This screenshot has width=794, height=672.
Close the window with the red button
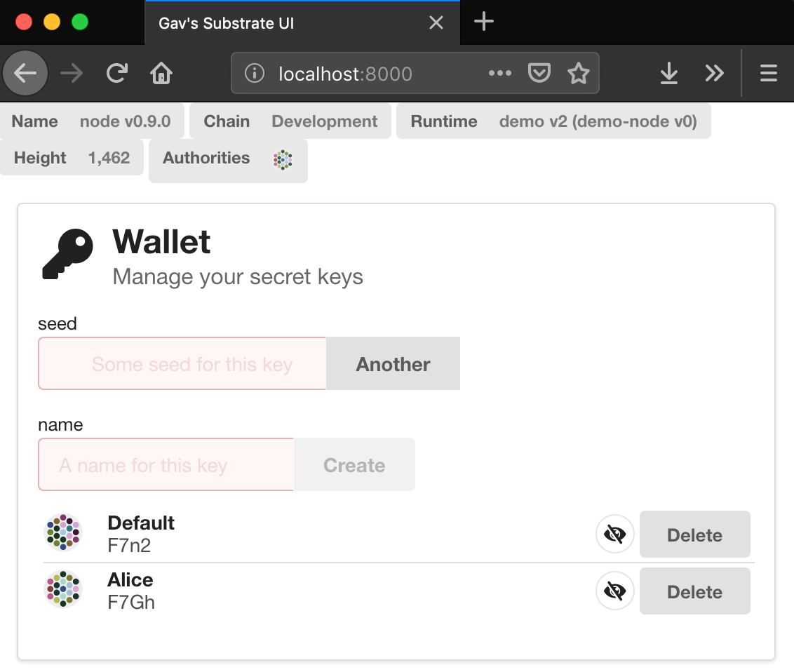click(24, 22)
